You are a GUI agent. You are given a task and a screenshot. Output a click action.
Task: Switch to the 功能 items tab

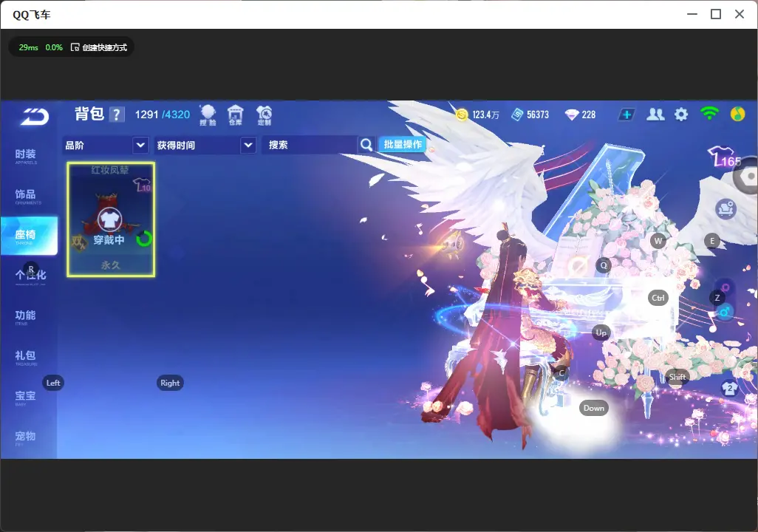point(26,316)
